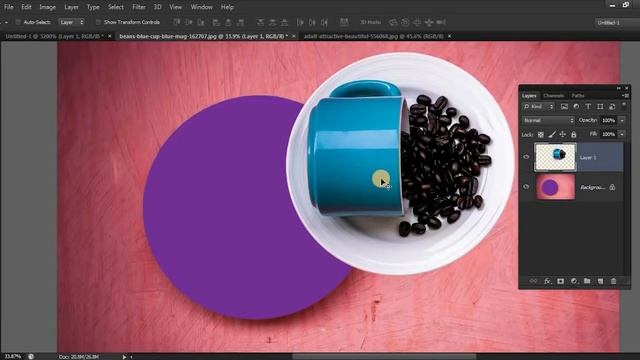Toggle the layer filtering switch
This screenshot has height=360, width=640.
[624, 106]
